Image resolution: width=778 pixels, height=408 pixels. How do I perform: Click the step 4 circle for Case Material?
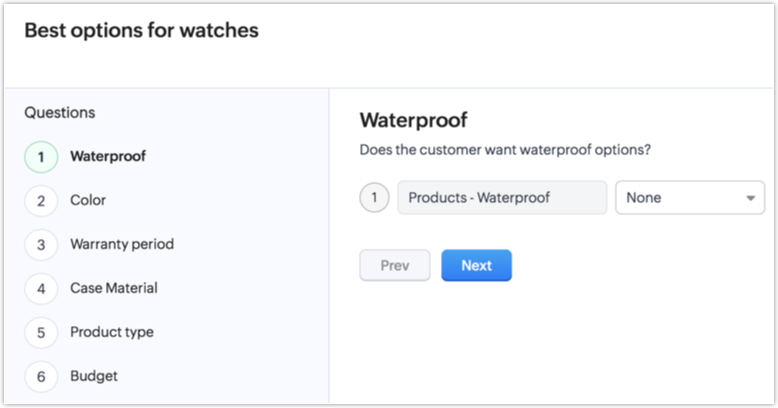[x=41, y=289]
